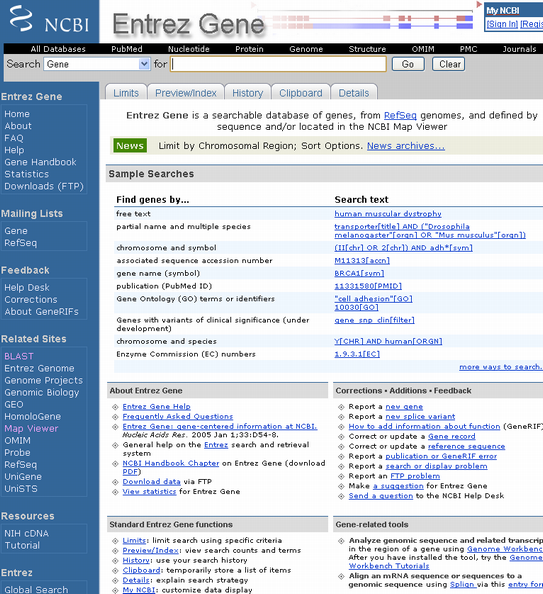Screen dimensions: 543x594
Task: Open FAQ in the sidebar
Action: [14, 138]
